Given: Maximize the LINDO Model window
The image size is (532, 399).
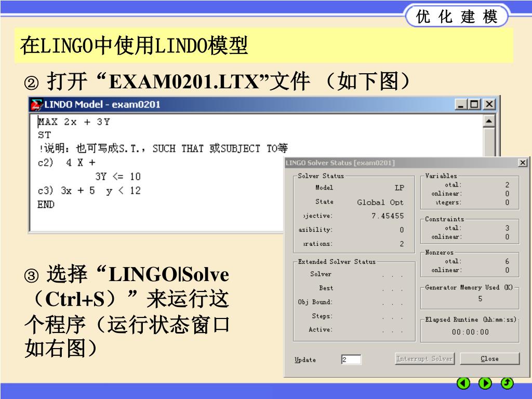Looking at the screenshot, I should tap(474, 104).
